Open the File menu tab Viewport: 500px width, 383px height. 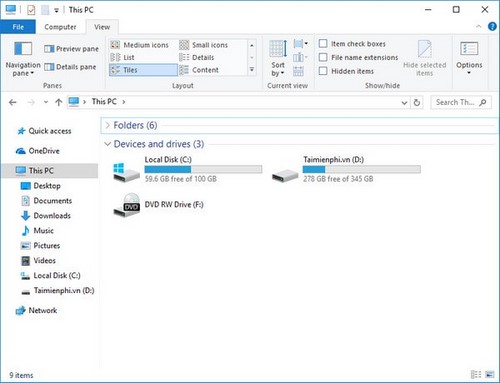point(18,27)
